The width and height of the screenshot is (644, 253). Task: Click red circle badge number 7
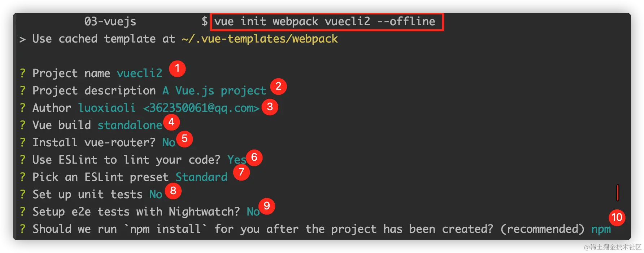tap(241, 172)
